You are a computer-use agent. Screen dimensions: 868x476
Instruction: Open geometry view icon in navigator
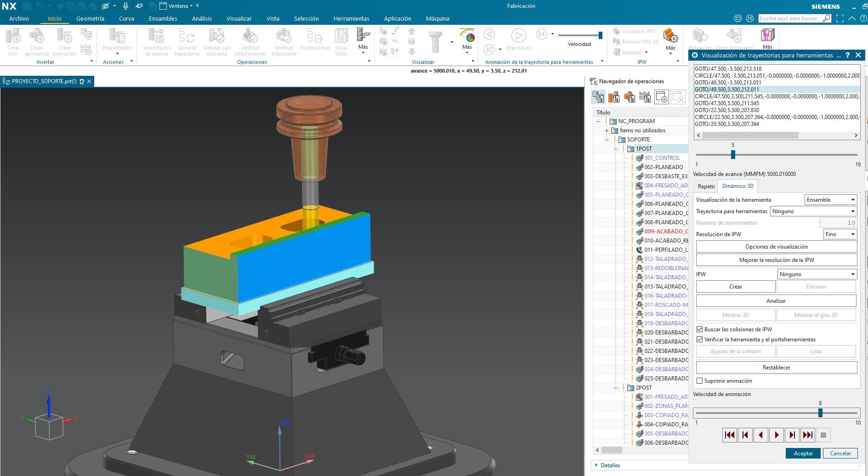(x=630, y=97)
